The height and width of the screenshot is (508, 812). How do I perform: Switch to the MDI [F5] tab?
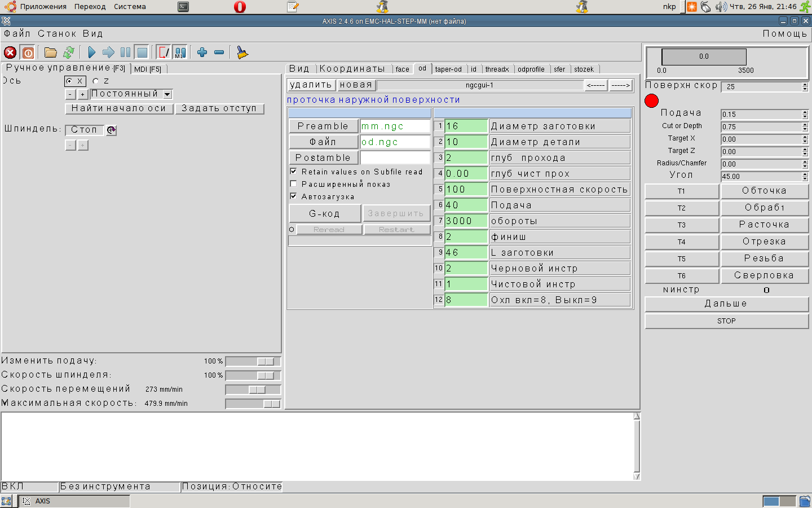pos(148,69)
